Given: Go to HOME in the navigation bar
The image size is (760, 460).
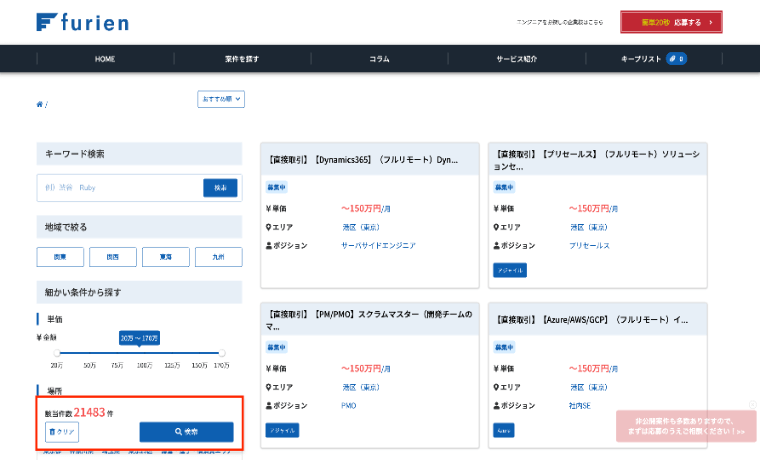Looking at the screenshot, I should coord(105,59).
